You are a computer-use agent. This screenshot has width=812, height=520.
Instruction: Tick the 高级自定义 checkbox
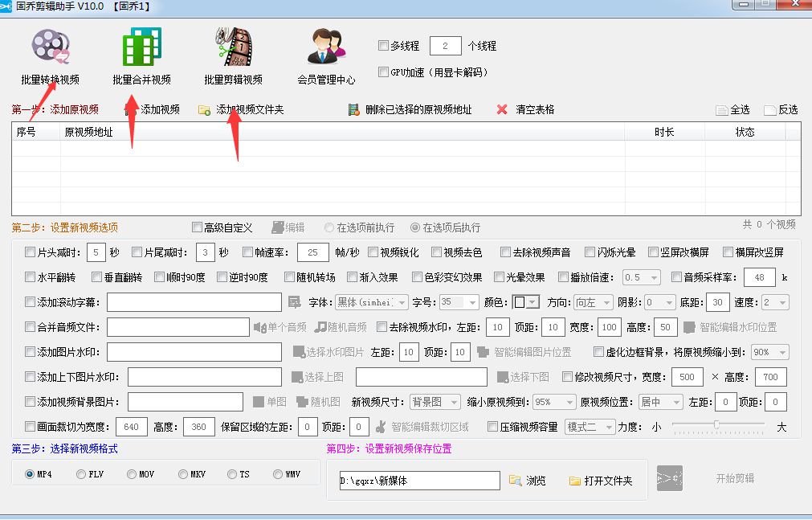coord(197,227)
